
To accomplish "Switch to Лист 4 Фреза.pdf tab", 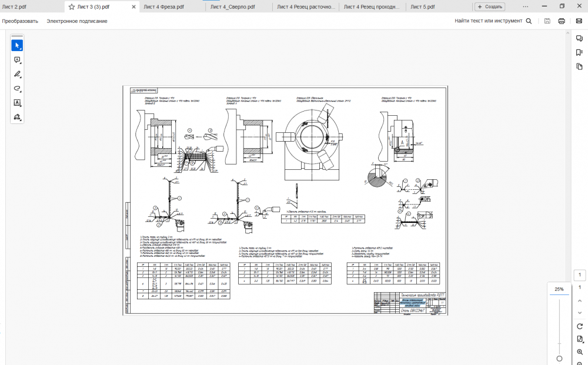I will [164, 6].
